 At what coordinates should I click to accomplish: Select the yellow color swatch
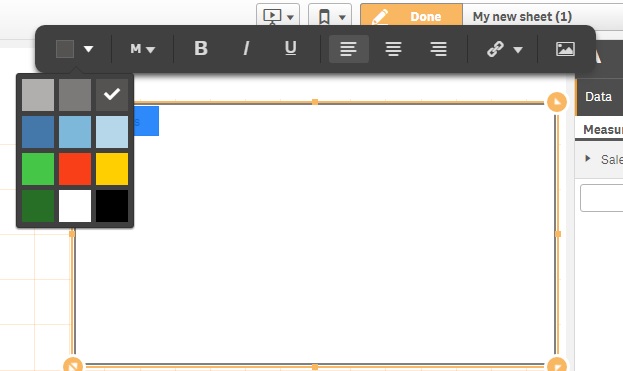click(112, 169)
